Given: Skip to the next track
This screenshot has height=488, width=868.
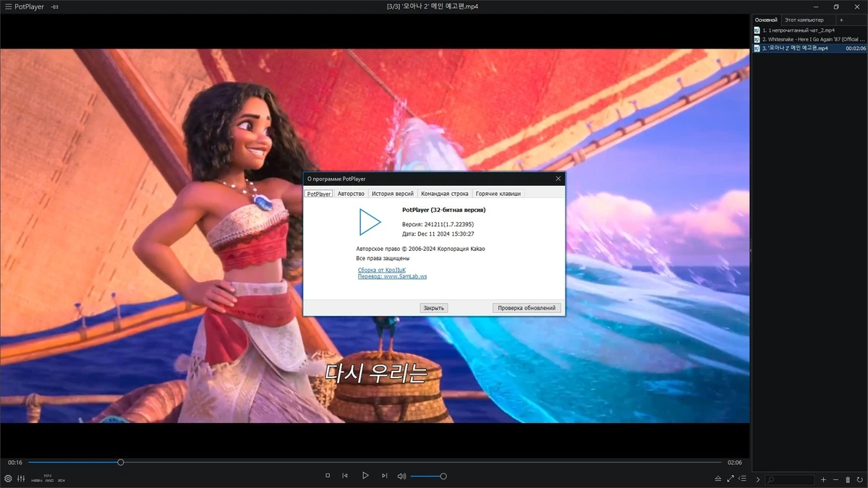Looking at the screenshot, I should coord(384,476).
